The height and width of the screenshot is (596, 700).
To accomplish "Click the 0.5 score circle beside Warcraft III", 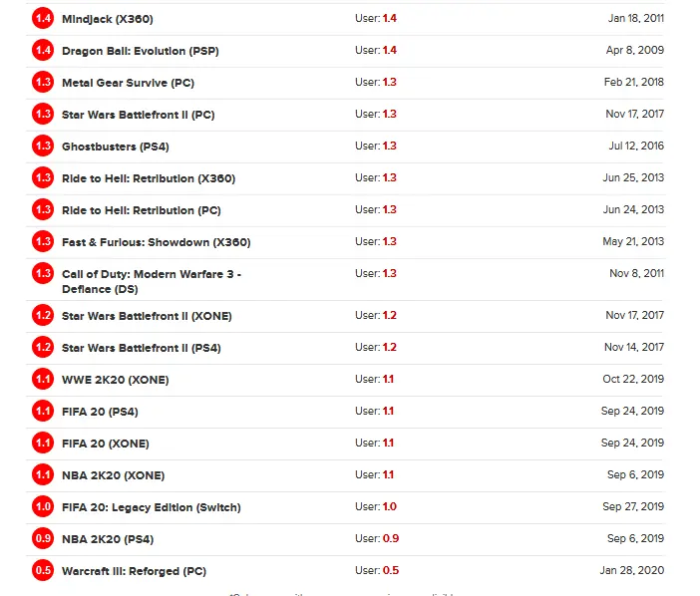I will [x=43, y=570].
